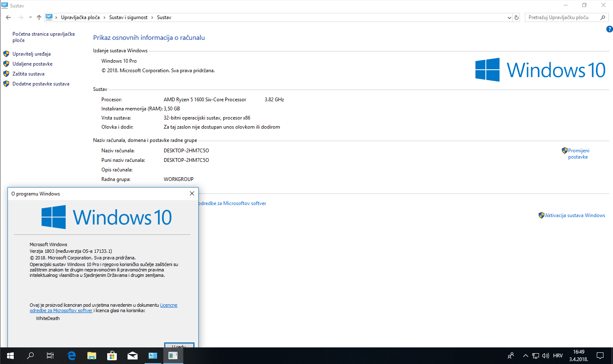Open Microsoft Store from the taskbar
The image size is (613, 364).
(112, 356)
